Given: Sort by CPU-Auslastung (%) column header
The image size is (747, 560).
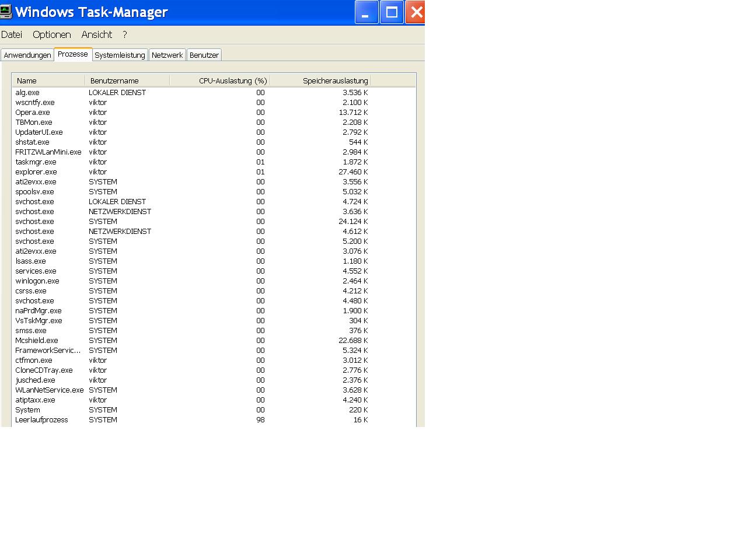Looking at the screenshot, I should click(x=220, y=80).
